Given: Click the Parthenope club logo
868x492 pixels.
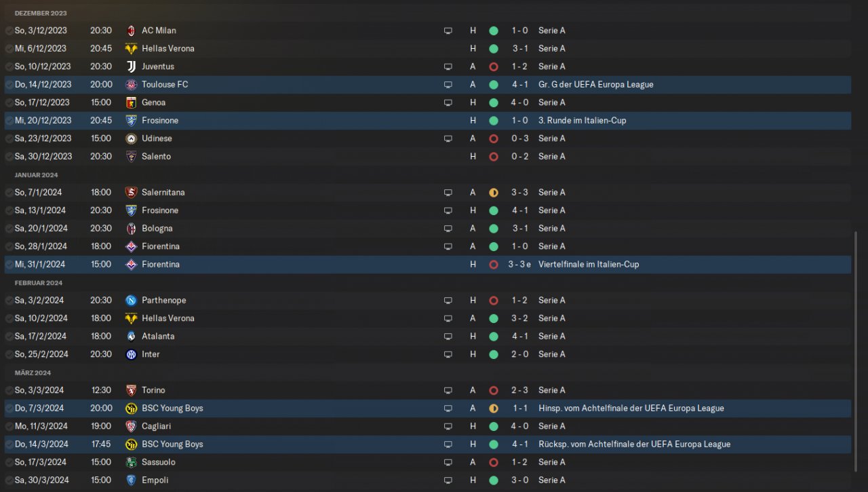Looking at the screenshot, I should 131,301.
